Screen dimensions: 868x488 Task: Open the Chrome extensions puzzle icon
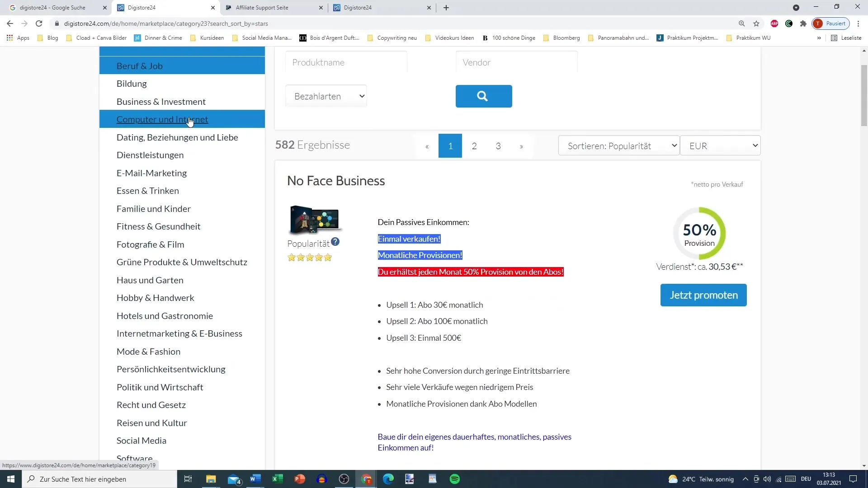click(x=803, y=23)
